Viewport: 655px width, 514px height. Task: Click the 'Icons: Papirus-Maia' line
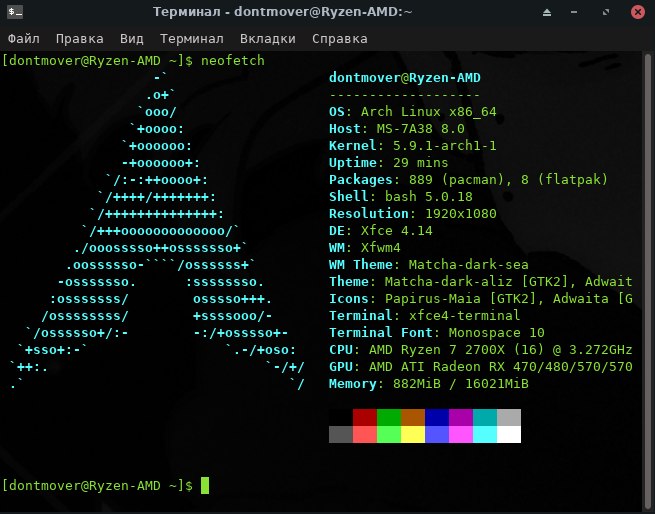(480, 299)
